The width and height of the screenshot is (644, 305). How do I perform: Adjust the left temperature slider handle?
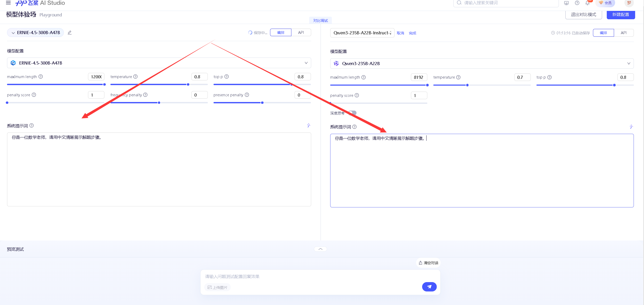click(x=188, y=84)
